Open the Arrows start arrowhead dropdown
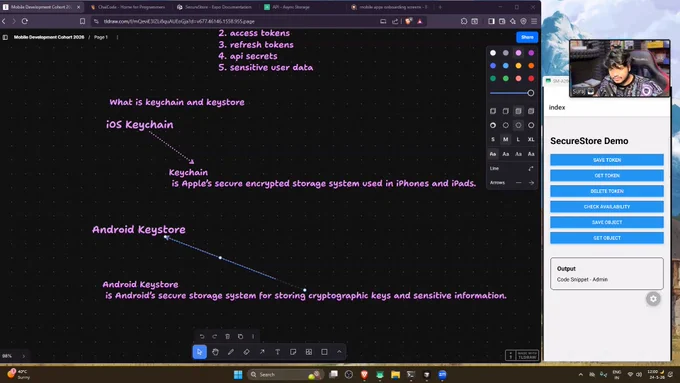The width and height of the screenshot is (680, 383). click(x=518, y=183)
